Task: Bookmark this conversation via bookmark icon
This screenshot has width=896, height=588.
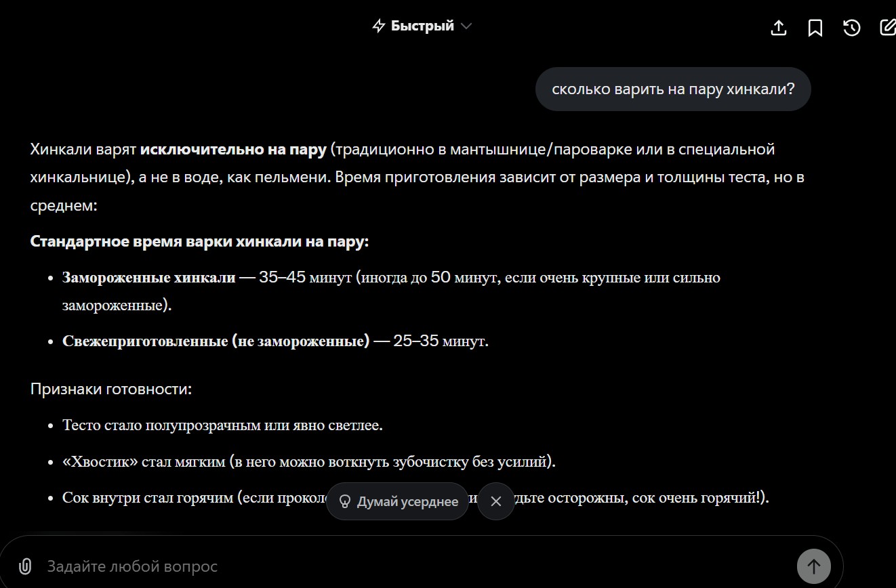Action: (x=815, y=28)
